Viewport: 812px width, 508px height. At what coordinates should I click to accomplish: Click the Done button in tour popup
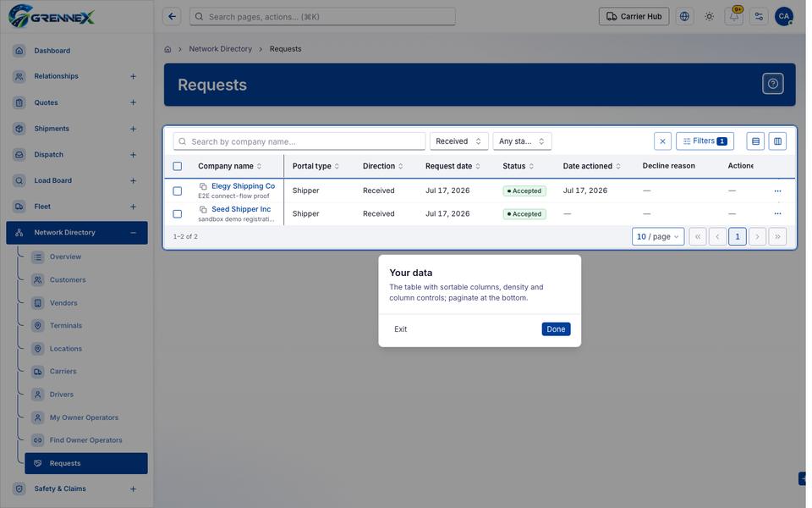tap(556, 329)
